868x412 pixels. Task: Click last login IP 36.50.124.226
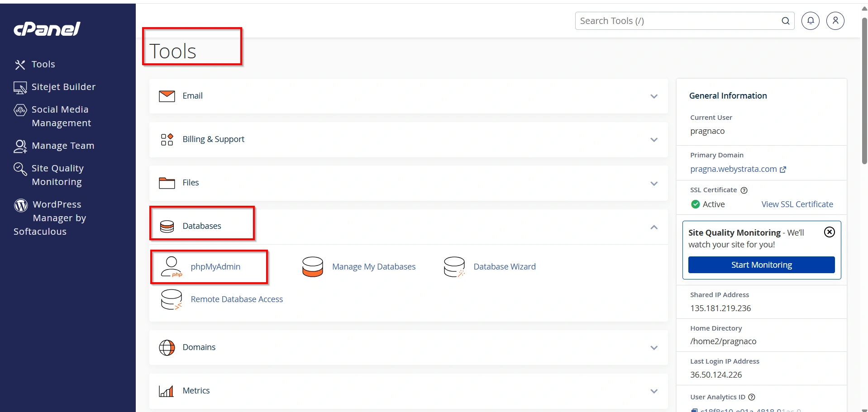[716, 375]
